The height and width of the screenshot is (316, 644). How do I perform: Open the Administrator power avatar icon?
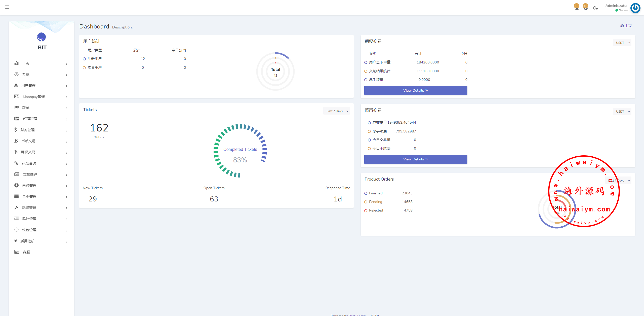click(x=635, y=8)
